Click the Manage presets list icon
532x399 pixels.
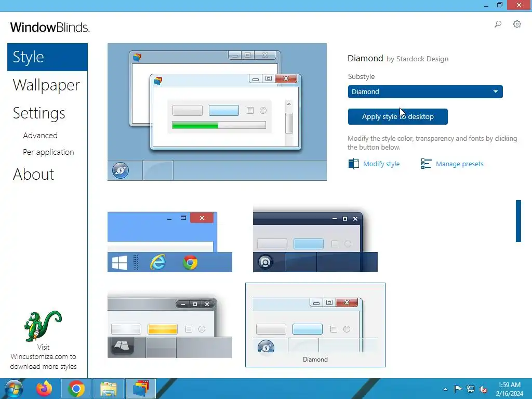click(x=426, y=164)
